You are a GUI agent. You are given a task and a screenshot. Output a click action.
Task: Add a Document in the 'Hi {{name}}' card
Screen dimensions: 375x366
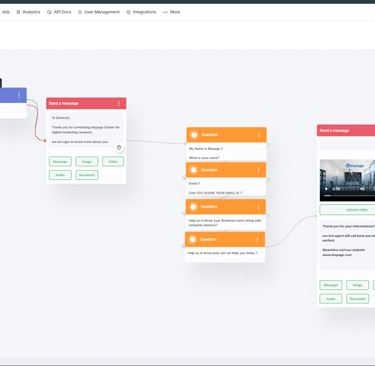[x=87, y=175]
